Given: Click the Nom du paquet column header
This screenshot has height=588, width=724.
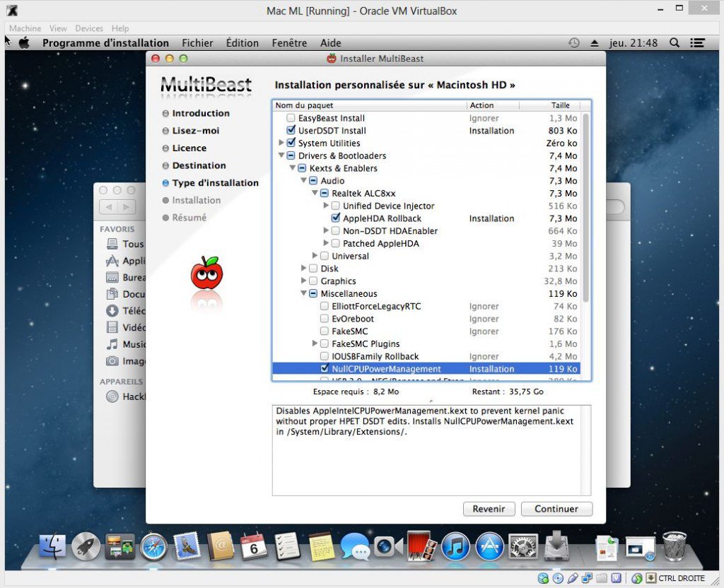Looking at the screenshot, I should coord(369,105).
